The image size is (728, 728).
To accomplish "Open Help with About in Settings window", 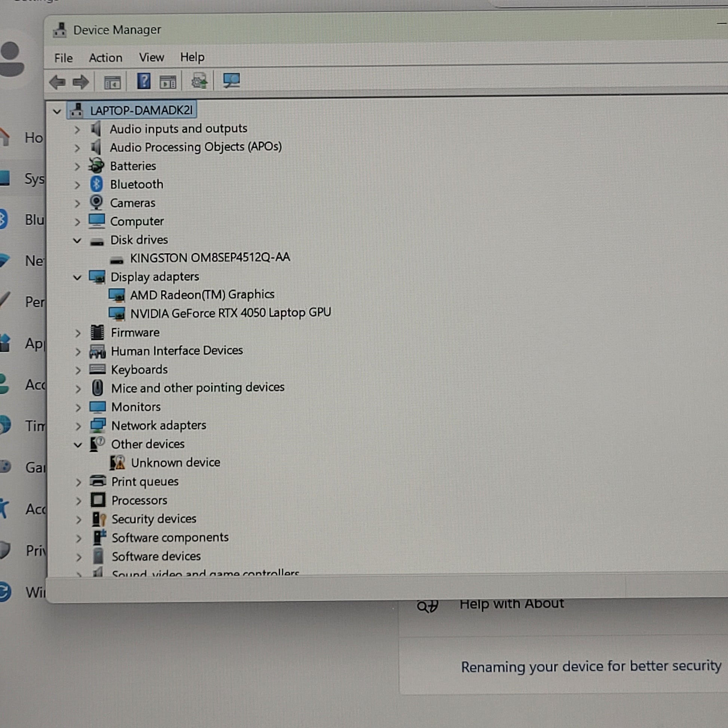I will coord(511,604).
